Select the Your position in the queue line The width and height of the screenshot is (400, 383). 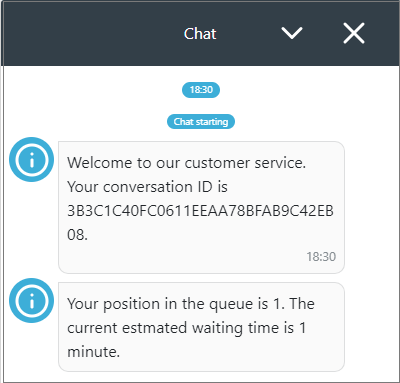click(x=191, y=304)
